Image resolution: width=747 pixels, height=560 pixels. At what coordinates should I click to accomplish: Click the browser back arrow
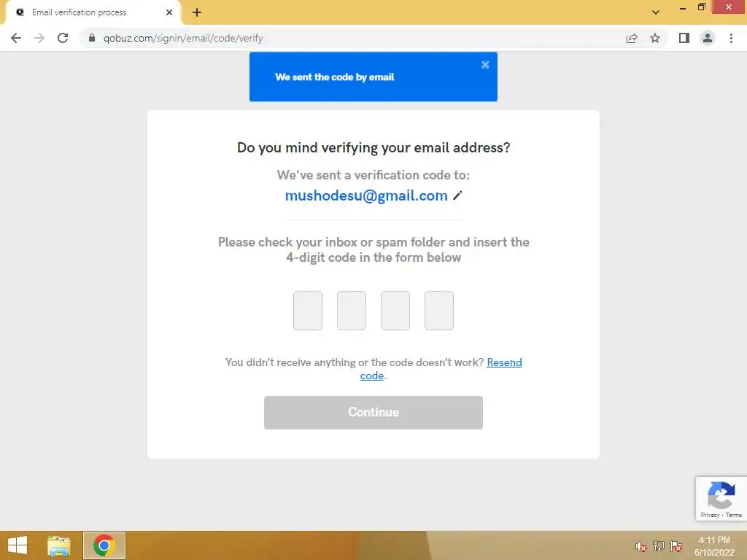[16, 38]
